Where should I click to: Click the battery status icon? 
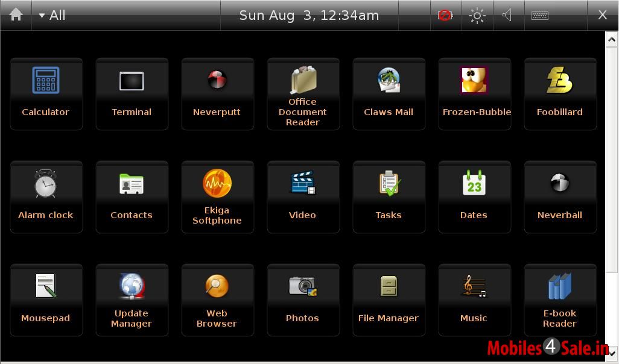[445, 15]
